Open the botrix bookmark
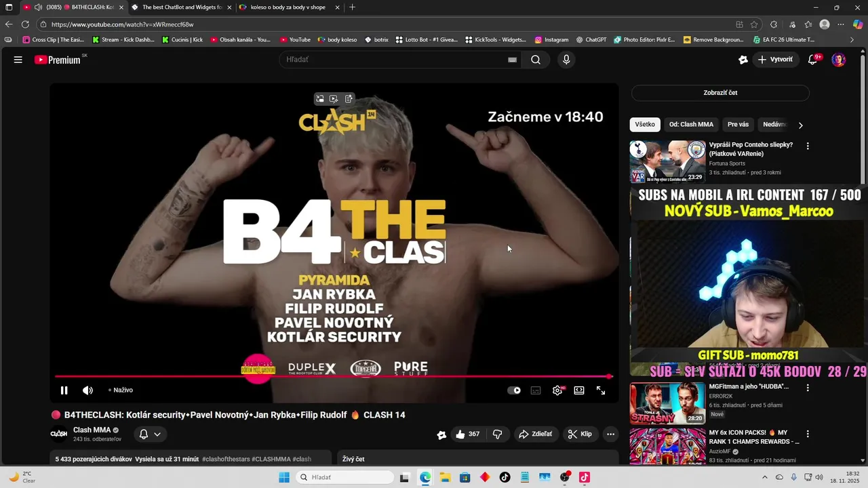 (x=377, y=40)
